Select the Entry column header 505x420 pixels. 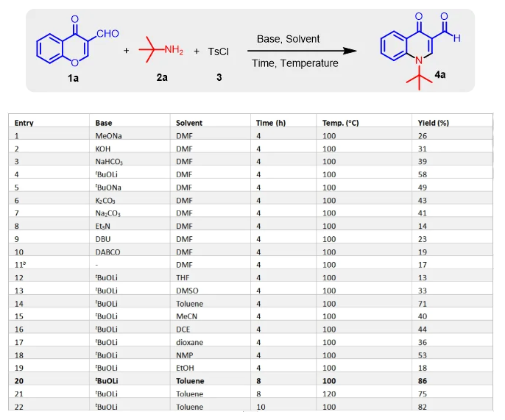coord(24,123)
